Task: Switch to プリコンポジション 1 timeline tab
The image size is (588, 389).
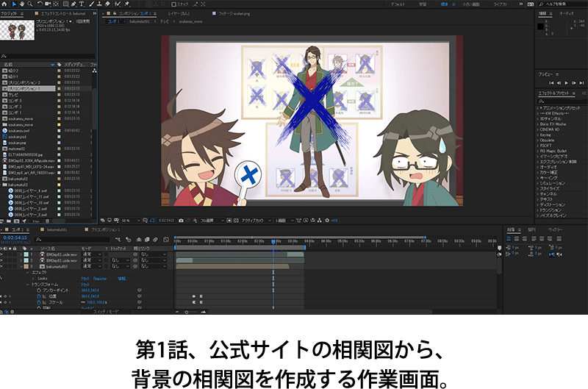Action: pyautogui.click(x=105, y=229)
